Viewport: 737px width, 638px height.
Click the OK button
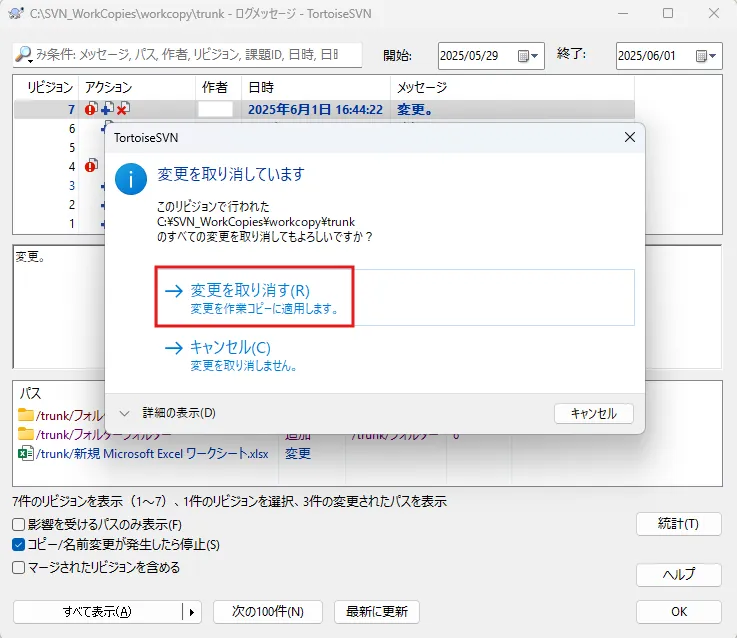point(679,612)
